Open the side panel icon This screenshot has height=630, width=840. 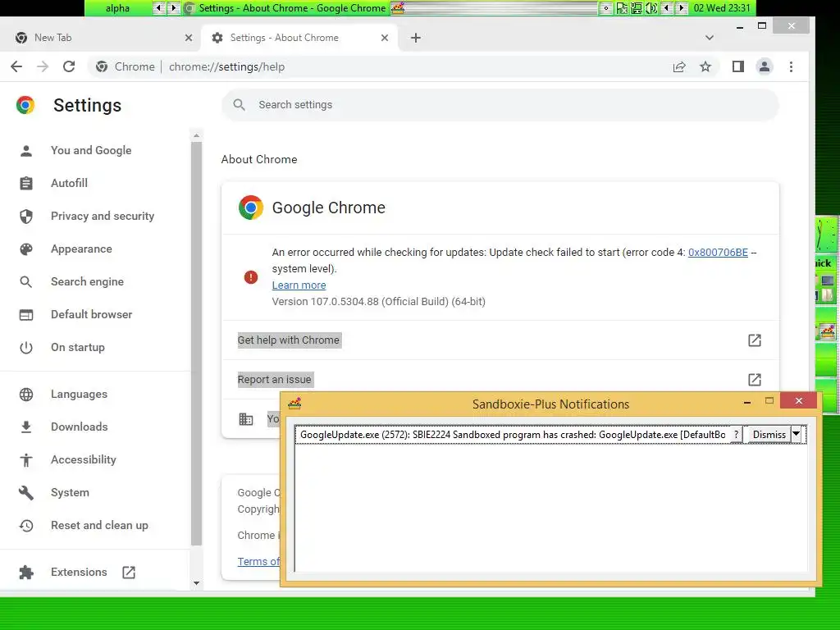tap(738, 66)
